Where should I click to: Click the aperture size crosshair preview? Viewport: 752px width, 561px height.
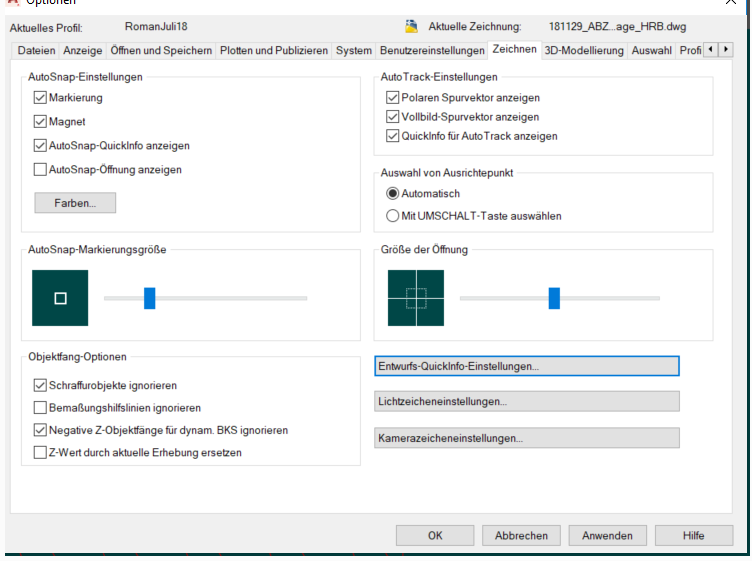[x=416, y=298]
